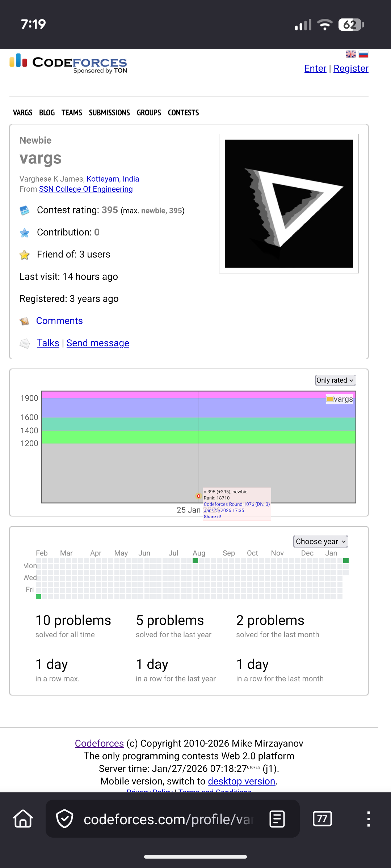Tap the browser home icon

pyautogui.click(x=23, y=819)
